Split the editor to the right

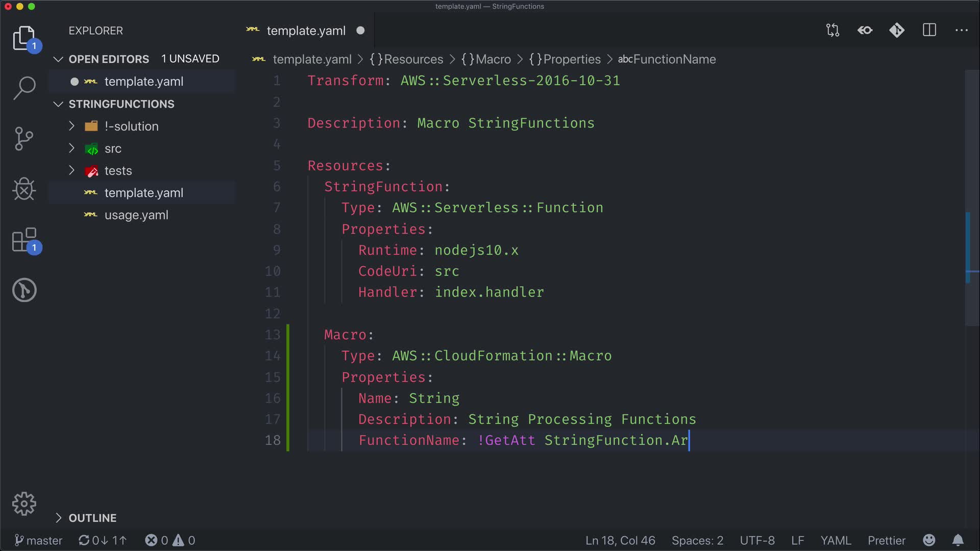[929, 31]
